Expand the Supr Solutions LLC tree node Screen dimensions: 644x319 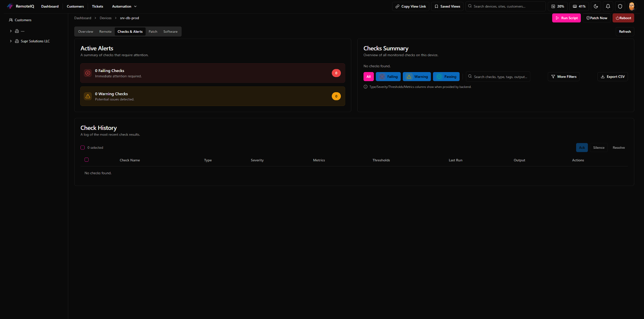coord(11,41)
